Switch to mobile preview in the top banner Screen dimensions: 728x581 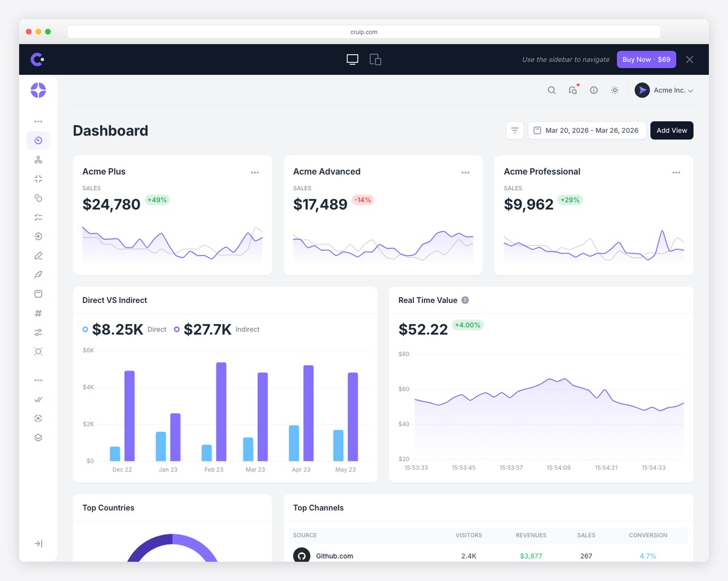click(375, 59)
